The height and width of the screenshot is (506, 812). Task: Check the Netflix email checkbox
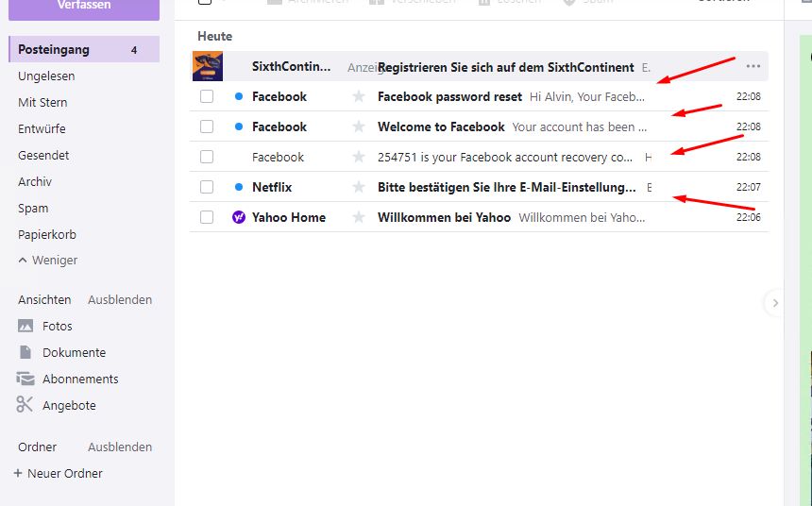click(x=207, y=187)
